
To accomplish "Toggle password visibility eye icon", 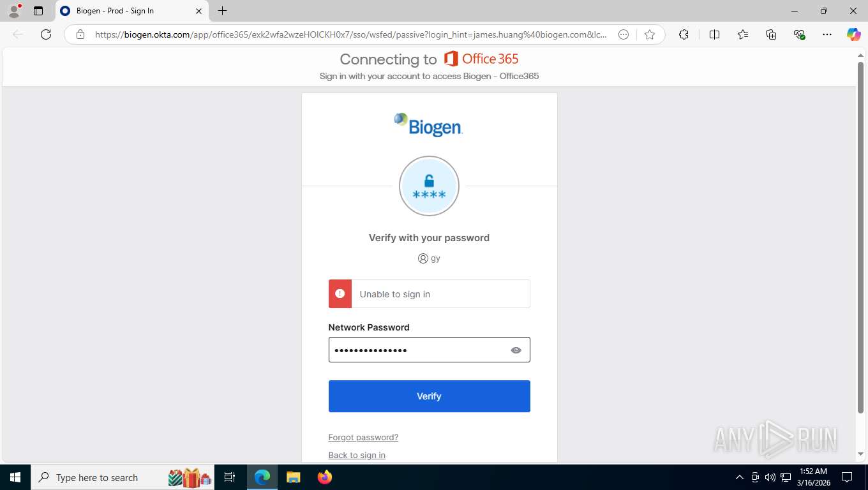I will coord(516,350).
